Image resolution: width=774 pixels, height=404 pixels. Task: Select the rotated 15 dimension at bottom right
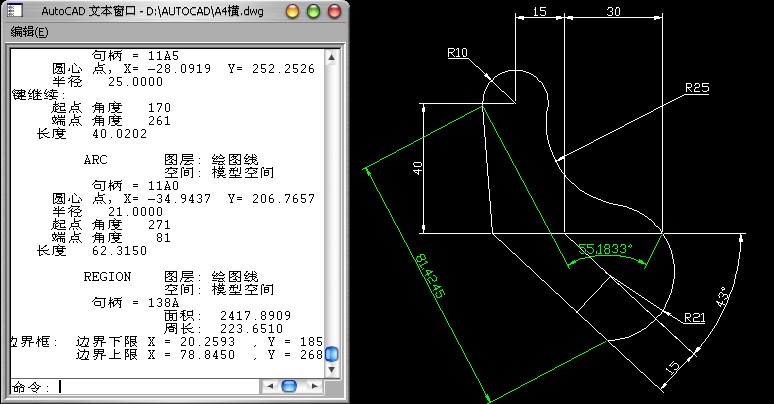672,367
